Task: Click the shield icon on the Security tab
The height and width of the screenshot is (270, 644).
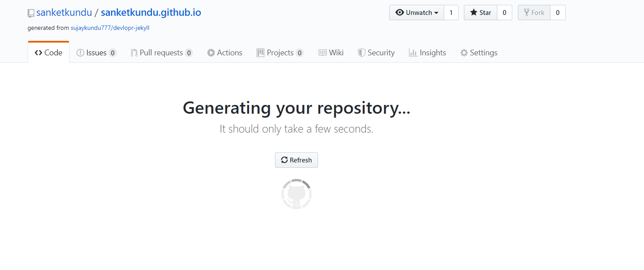Action: (362, 52)
